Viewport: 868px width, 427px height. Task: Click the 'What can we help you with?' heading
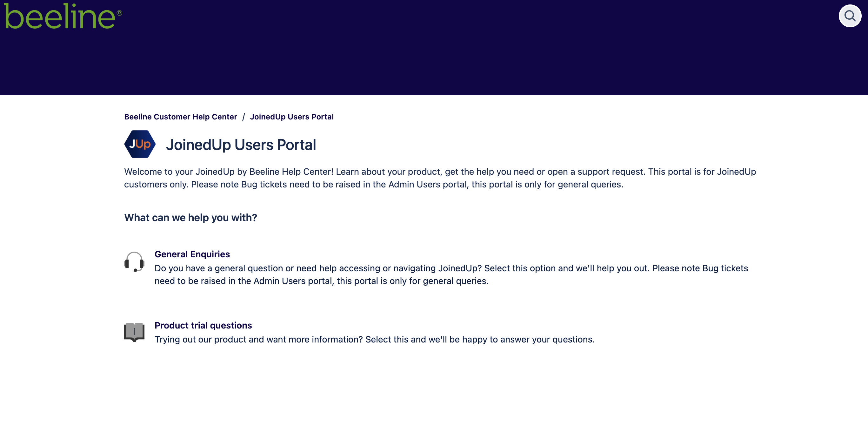point(190,218)
